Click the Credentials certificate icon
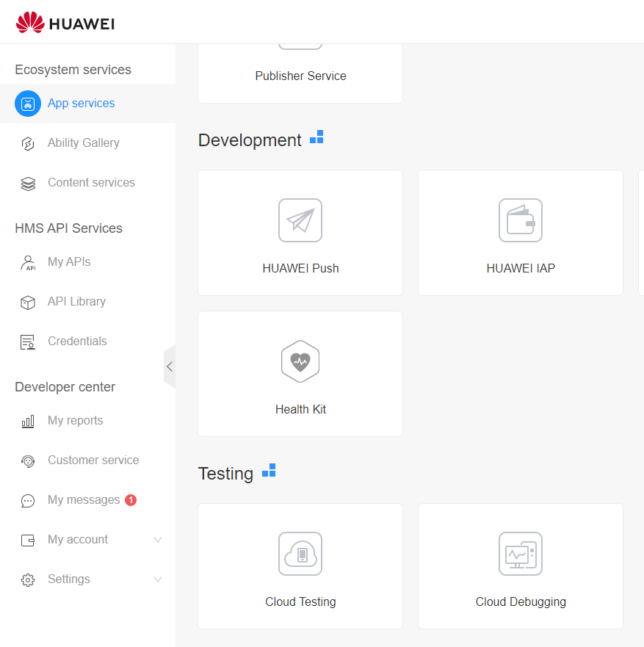This screenshot has width=644, height=647. pos(28,342)
